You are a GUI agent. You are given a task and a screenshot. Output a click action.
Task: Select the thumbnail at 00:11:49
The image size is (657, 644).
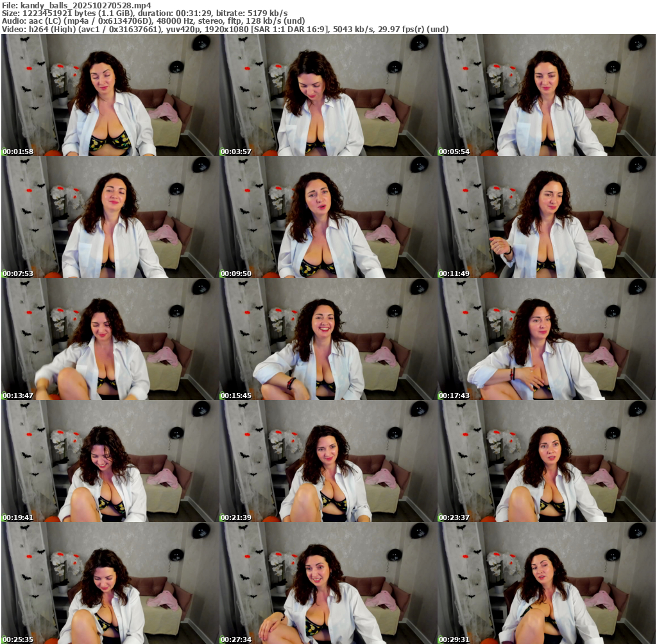pyautogui.click(x=547, y=217)
